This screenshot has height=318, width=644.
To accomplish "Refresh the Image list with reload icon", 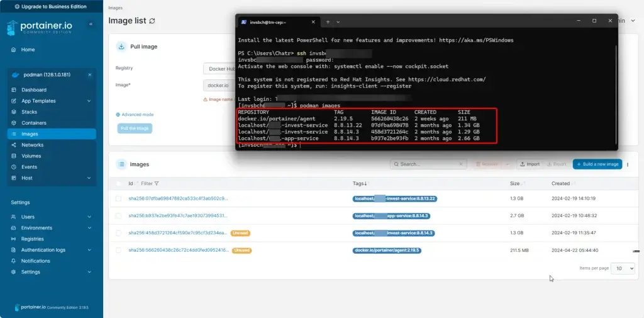I will coord(152,21).
